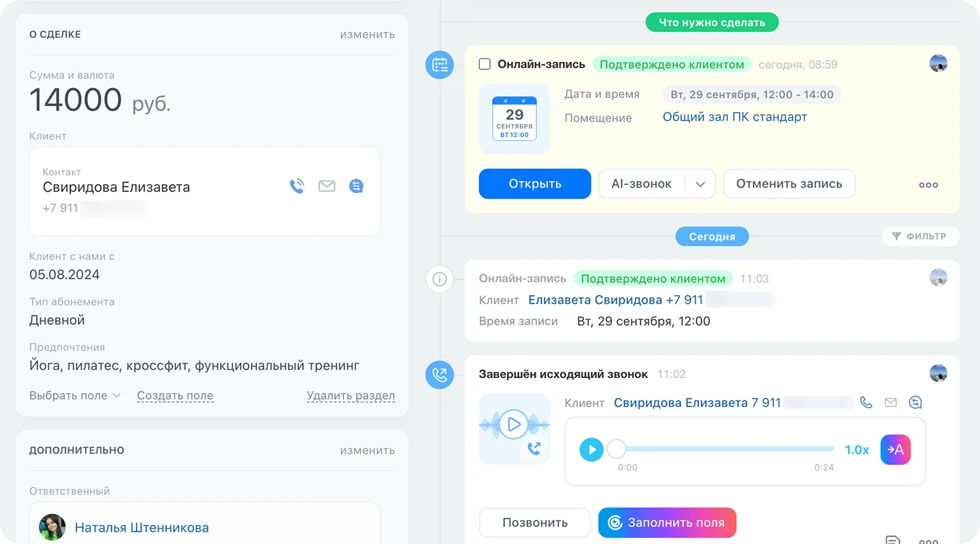
Task: Click the Что нужно сделать label
Action: pyautogui.click(x=712, y=22)
